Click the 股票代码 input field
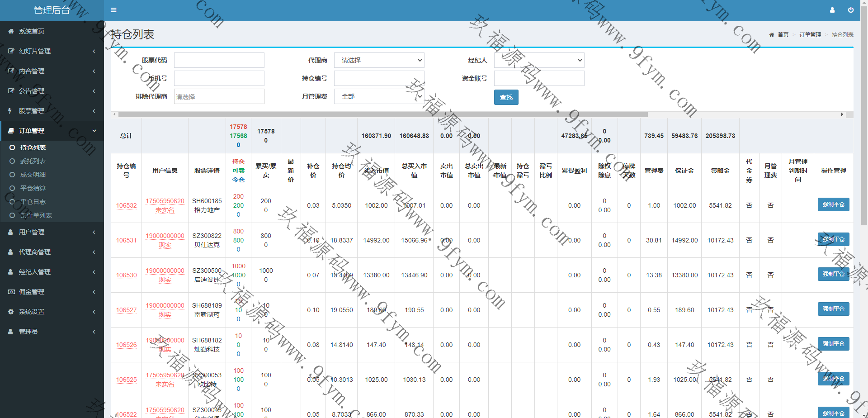Viewport: 868px width, 418px height. coord(219,60)
